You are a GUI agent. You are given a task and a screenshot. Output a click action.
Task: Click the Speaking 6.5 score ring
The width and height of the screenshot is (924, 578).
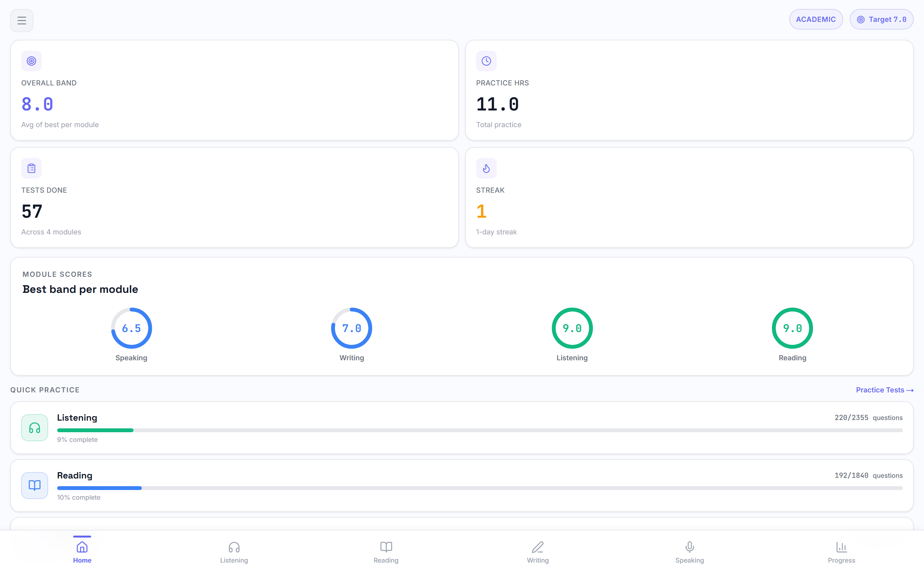131,328
